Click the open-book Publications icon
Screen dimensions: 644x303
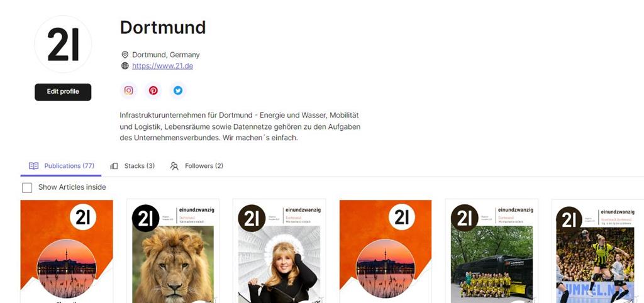(34, 166)
